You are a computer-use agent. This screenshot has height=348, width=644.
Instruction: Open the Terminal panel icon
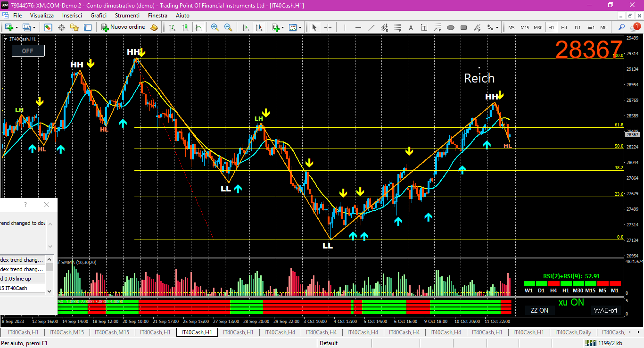(88, 27)
